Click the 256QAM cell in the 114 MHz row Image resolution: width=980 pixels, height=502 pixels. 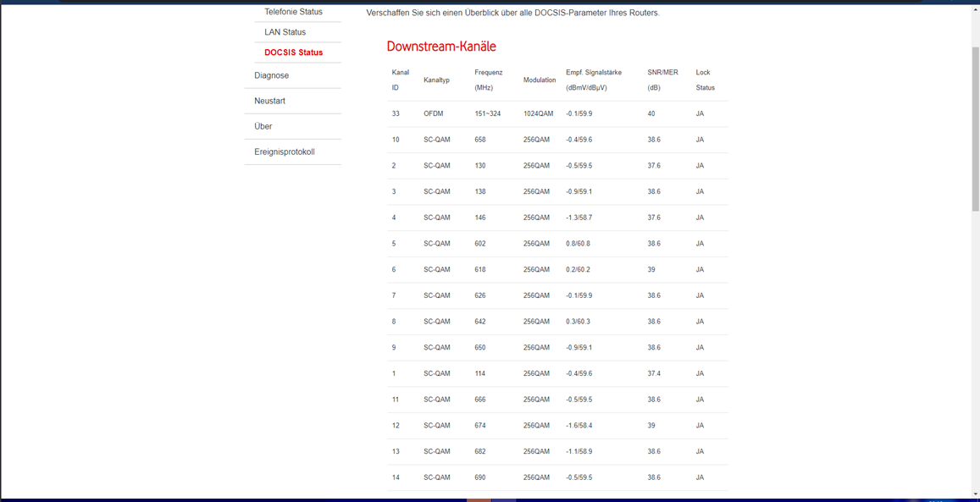536,373
